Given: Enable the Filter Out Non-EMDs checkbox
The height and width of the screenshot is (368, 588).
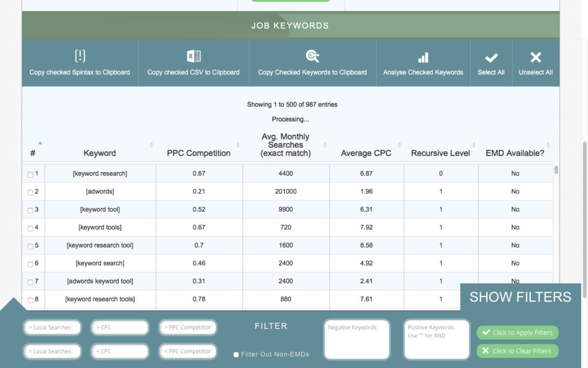Looking at the screenshot, I should coord(236,355).
